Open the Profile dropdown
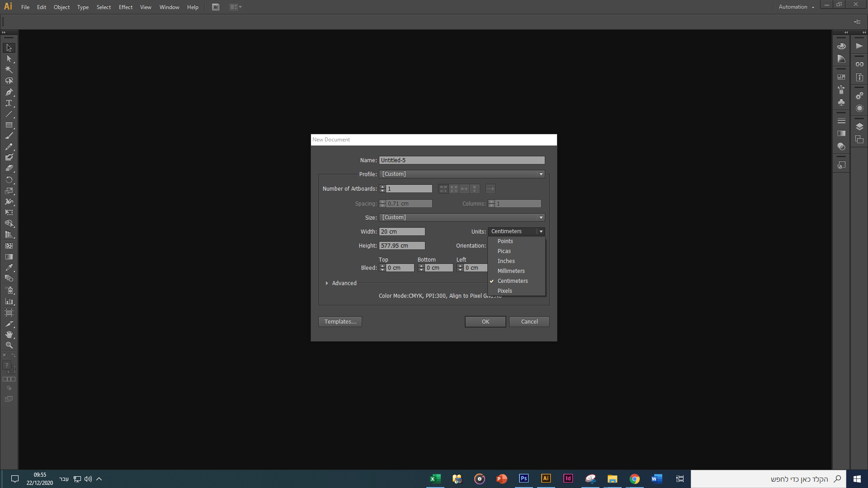This screenshot has width=868, height=488. point(462,174)
